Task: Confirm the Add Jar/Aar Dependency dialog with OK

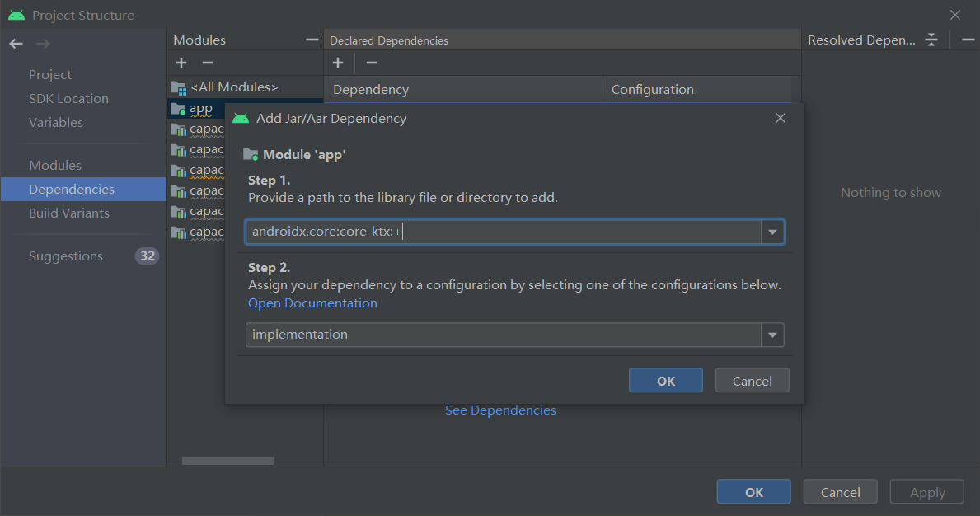Action: (x=665, y=381)
